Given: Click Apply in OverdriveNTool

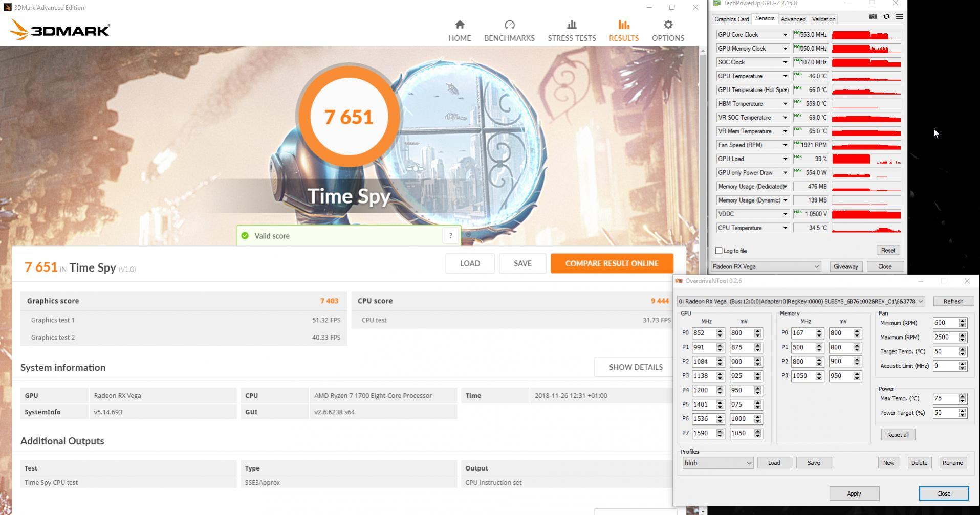Looking at the screenshot, I should tap(854, 494).
